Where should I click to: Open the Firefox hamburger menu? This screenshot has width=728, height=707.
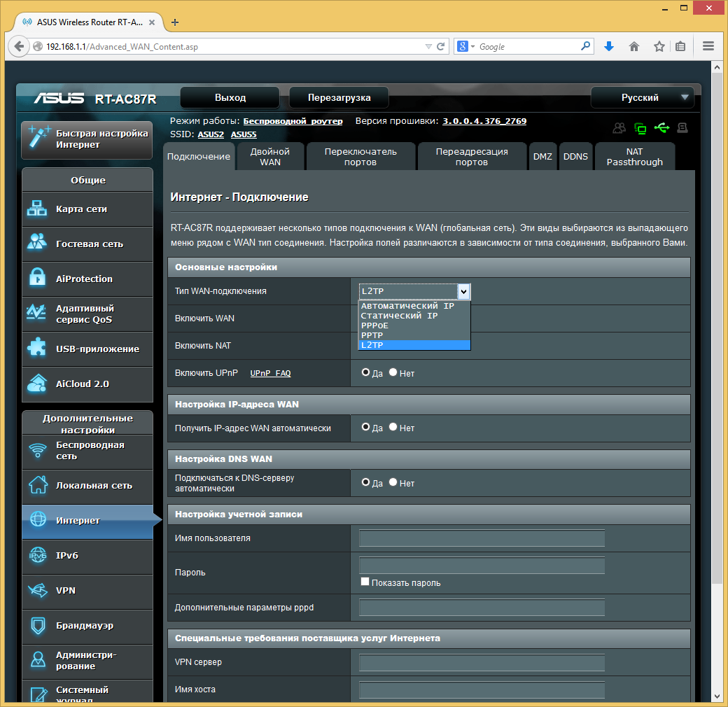[708, 46]
